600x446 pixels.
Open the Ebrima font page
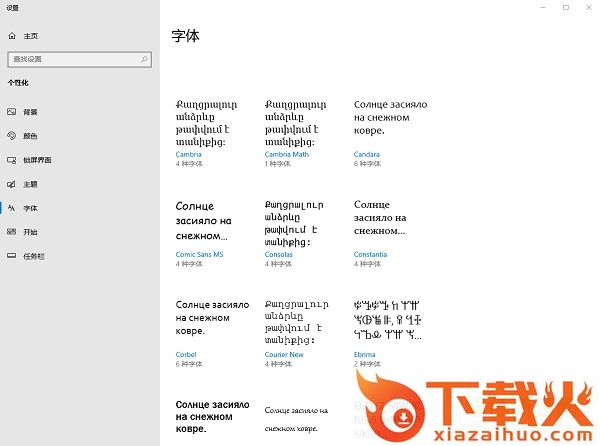(x=364, y=355)
